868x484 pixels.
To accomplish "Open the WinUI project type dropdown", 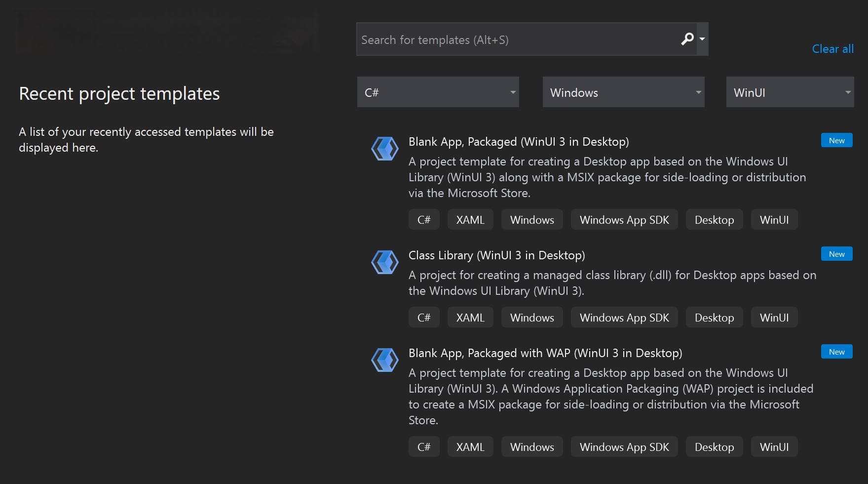I will 790,92.
